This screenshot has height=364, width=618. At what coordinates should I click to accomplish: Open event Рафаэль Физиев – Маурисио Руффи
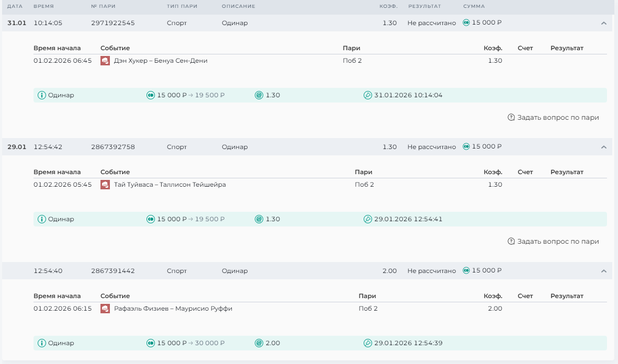coord(173,309)
